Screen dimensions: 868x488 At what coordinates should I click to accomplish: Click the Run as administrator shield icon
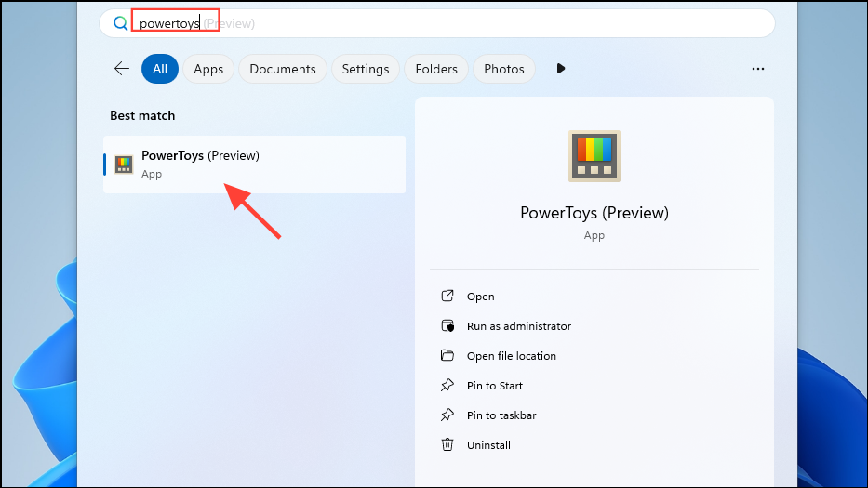[x=447, y=326]
